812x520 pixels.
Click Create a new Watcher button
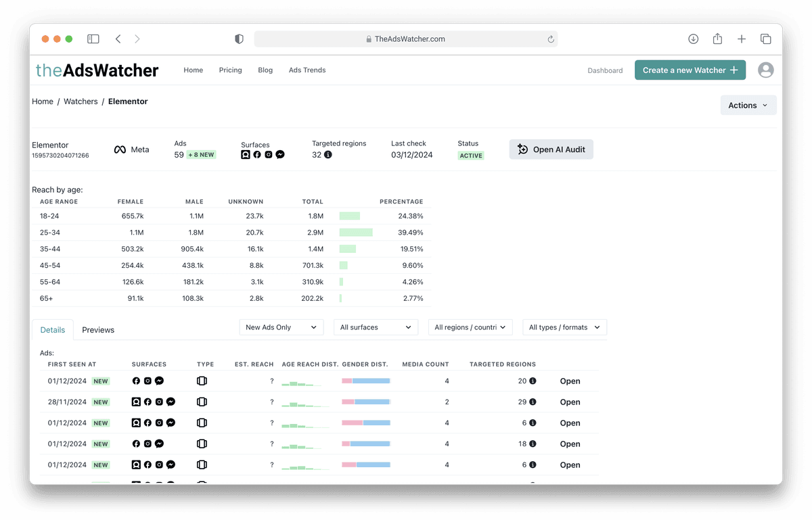[x=690, y=70]
